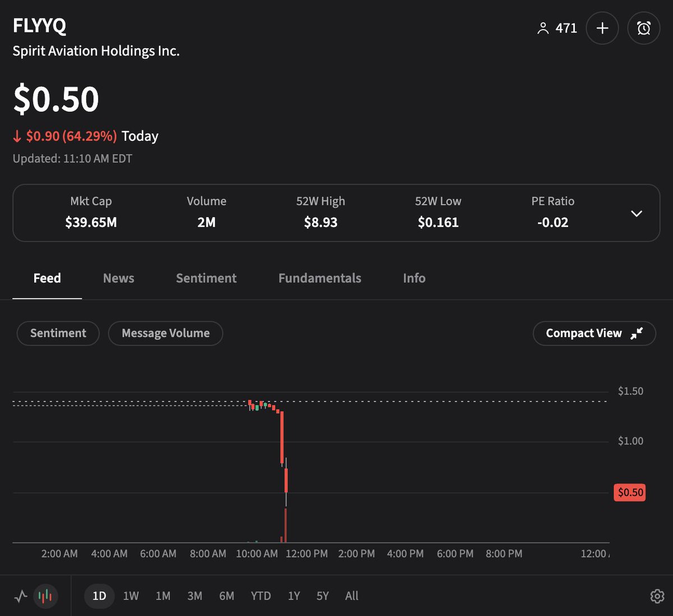673x616 pixels.
Task: Click the $0.50 current price headline
Action: click(56, 99)
